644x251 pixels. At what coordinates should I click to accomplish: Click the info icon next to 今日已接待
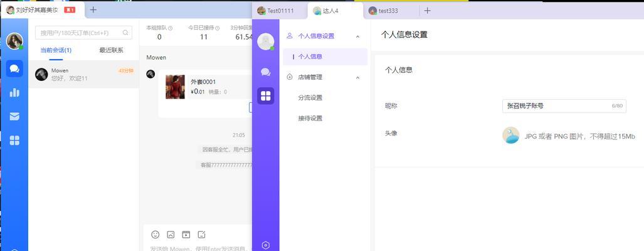coord(218,28)
